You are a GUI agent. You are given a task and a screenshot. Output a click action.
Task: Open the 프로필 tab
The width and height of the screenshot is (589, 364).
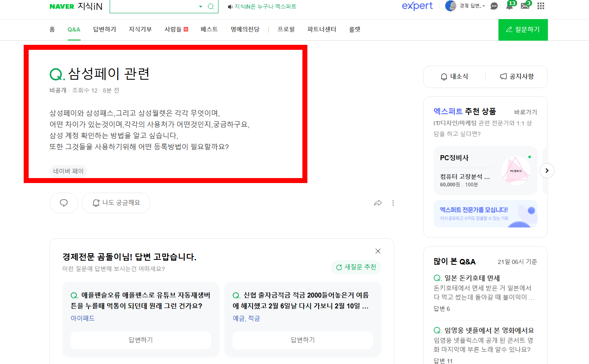click(x=286, y=29)
